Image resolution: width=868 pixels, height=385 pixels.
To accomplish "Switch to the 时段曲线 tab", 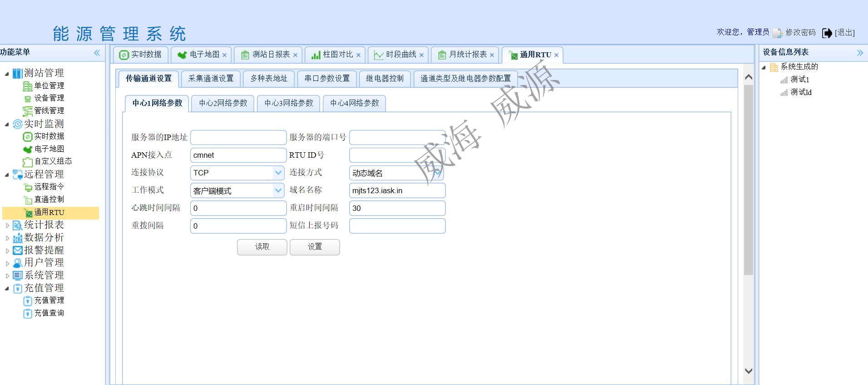I will point(398,55).
